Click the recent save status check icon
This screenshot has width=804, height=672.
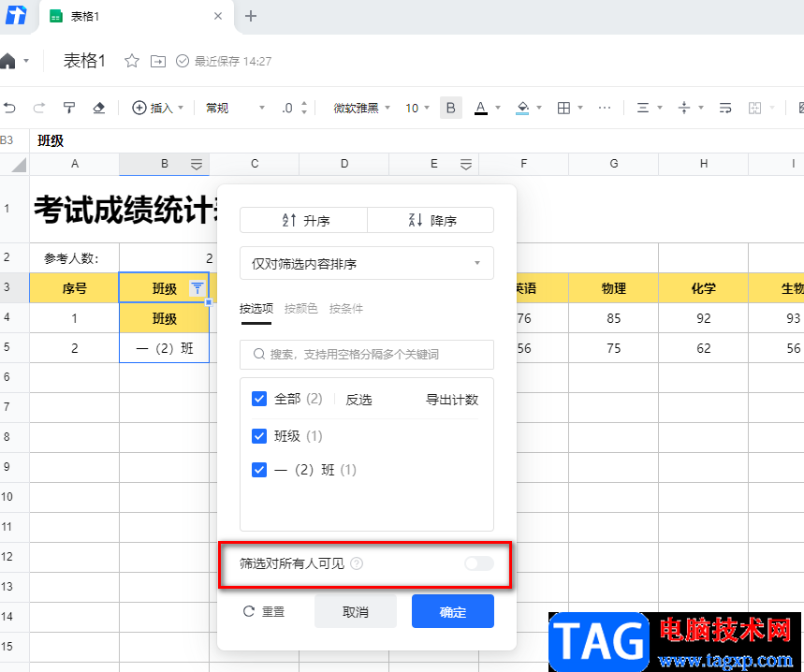(x=183, y=61)
